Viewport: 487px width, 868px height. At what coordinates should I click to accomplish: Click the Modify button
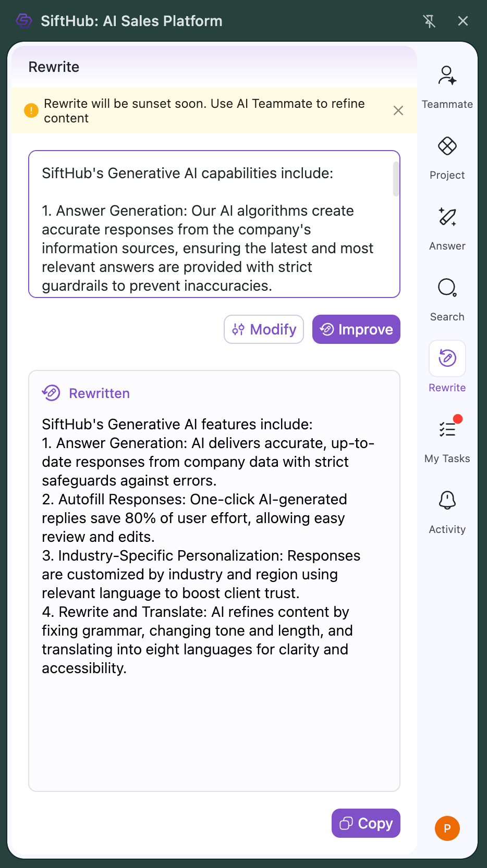[264, 329]
